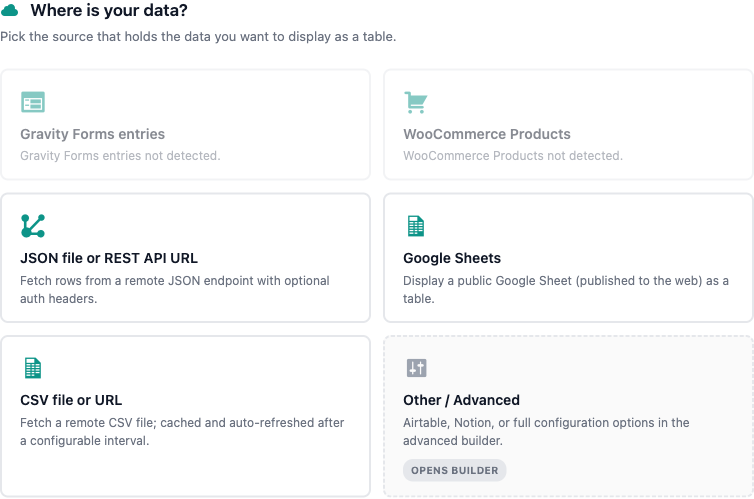This screenshot has width=754, height=499.
Task: Select Google Sheets as data source
Action: point(568,258)
